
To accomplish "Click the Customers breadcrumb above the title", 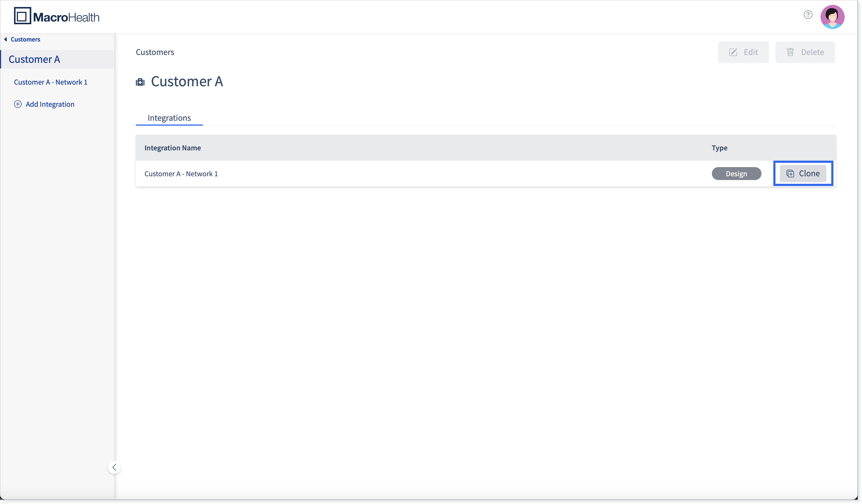I will [155, 52].
